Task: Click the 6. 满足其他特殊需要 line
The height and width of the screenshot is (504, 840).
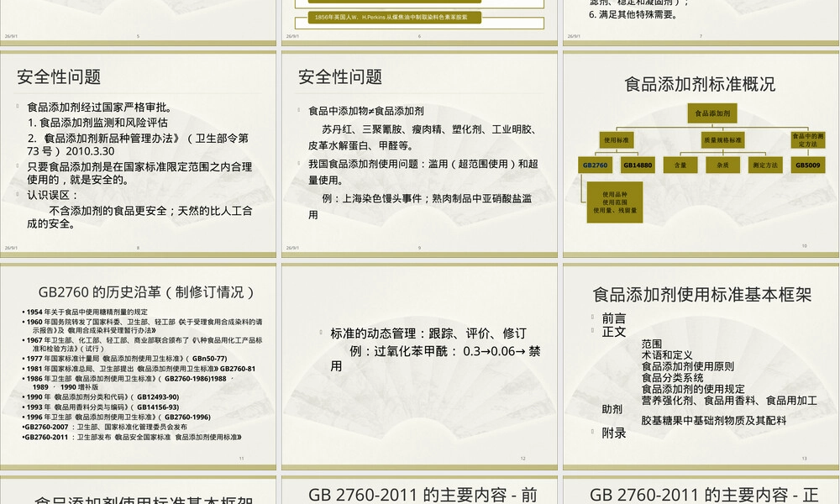Action: point(633,14)
